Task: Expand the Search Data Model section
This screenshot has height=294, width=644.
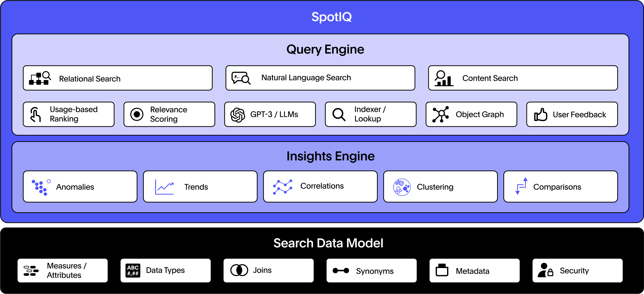Action: tap(322, 248)
